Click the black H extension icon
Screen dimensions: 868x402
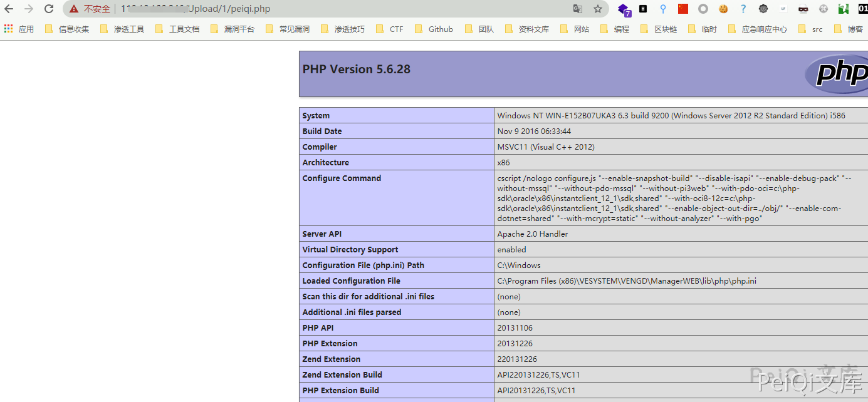(643, 9)
